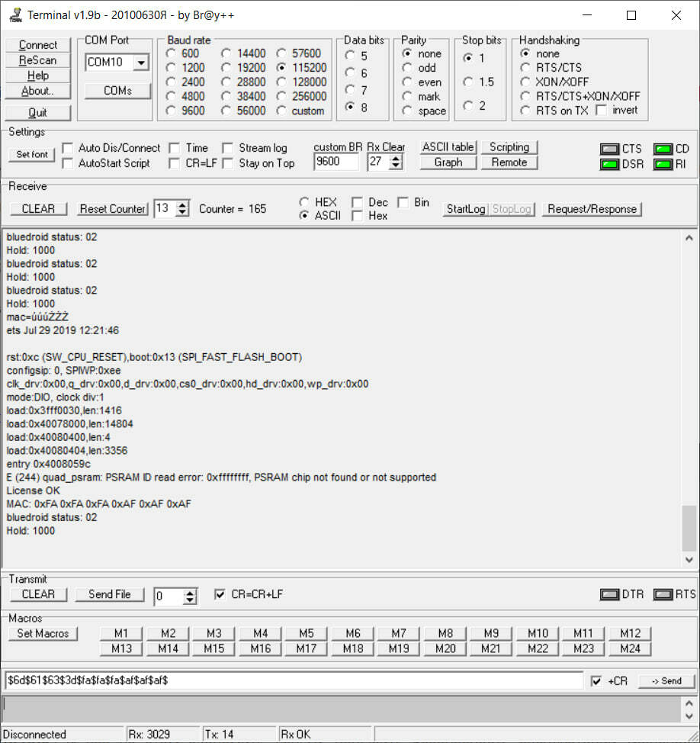
Task: Increase the Rx Clear value
Action: click(396, 158)
